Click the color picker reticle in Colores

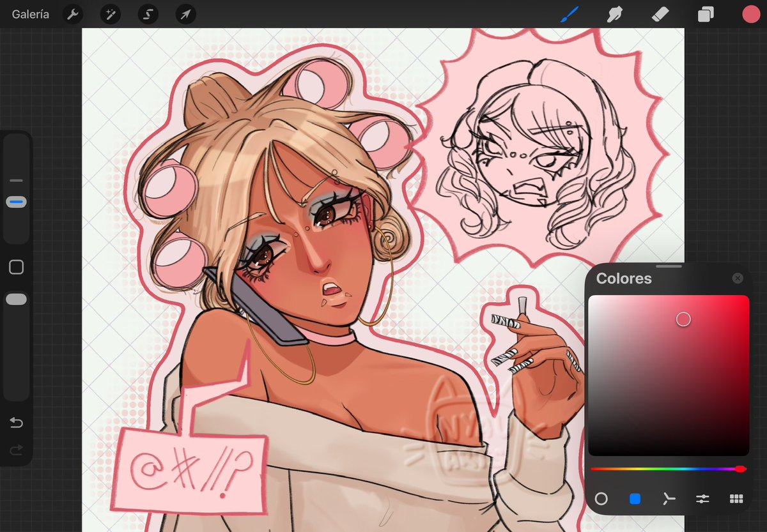pyautogui.click(x=683, y=319)
